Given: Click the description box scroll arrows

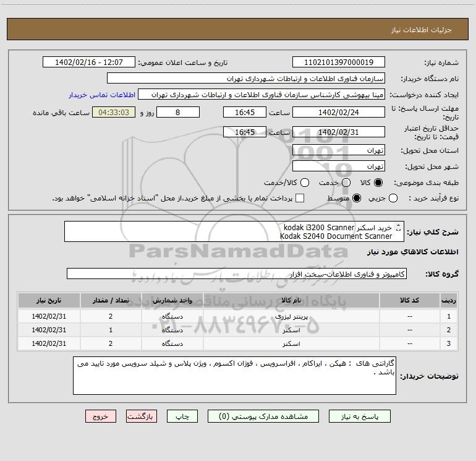Looking at the screenshot, I should 399,227.
